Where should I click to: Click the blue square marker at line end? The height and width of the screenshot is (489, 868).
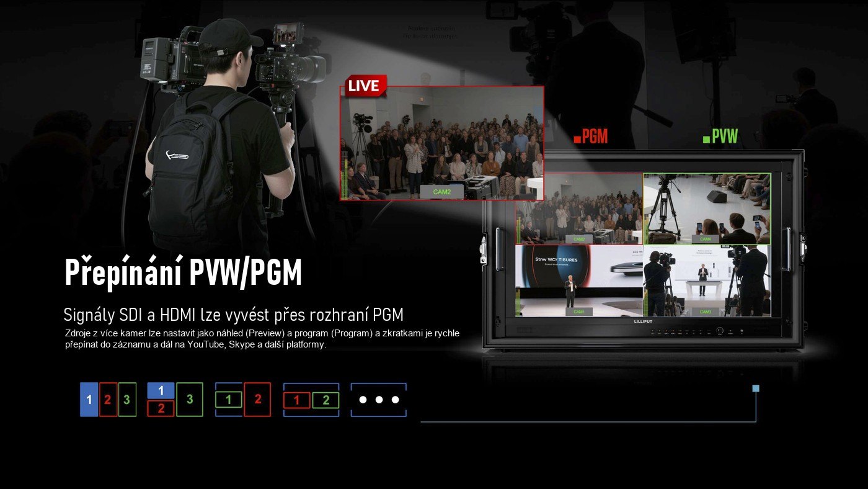(x=755, y=388)
